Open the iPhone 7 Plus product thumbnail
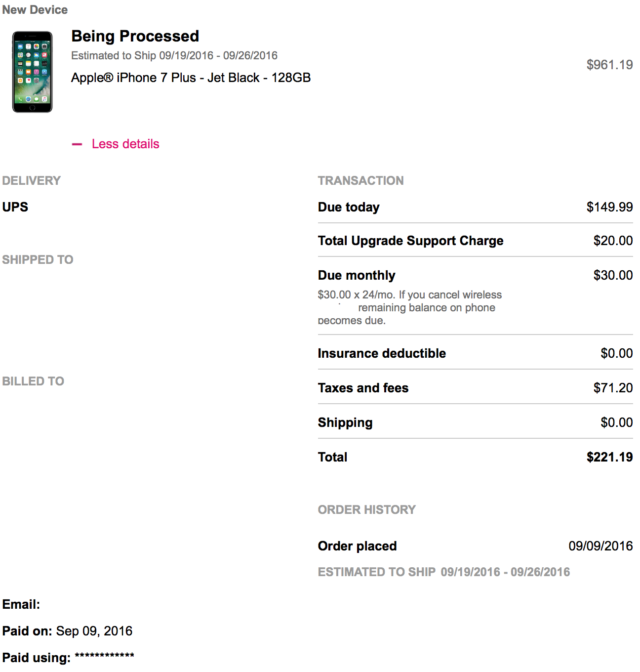 33,72
